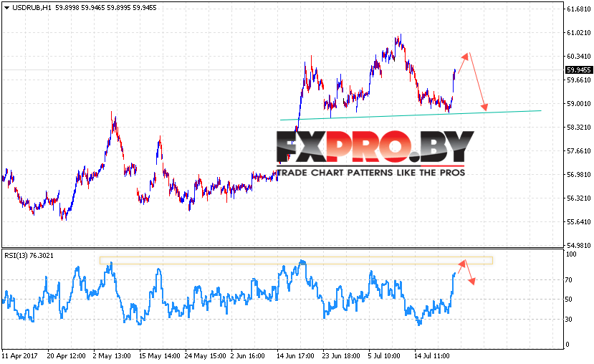Select the 14 Jun 17:00 time label
Viewport: 594px width, 364px height.
coord(295,356)
